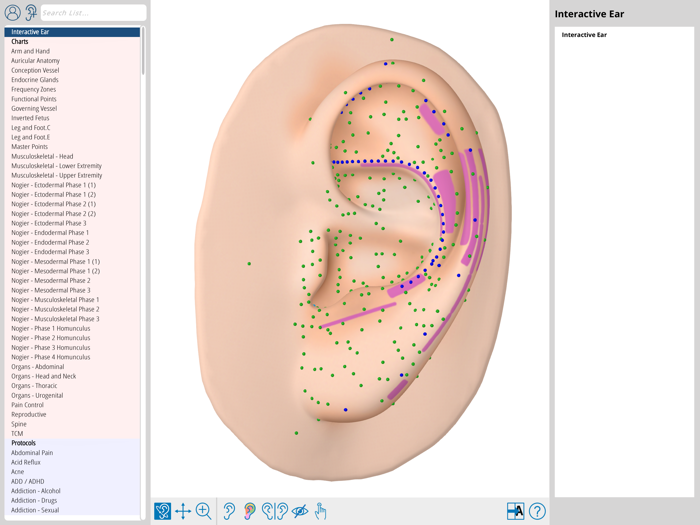
Task: Collapse the Charts section header
Action: (20, 42)
